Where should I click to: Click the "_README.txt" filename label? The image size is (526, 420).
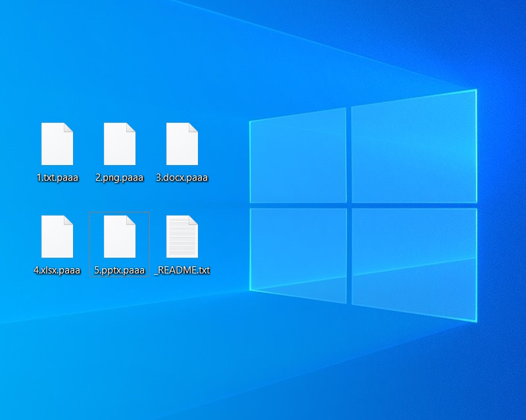[182, 270]
